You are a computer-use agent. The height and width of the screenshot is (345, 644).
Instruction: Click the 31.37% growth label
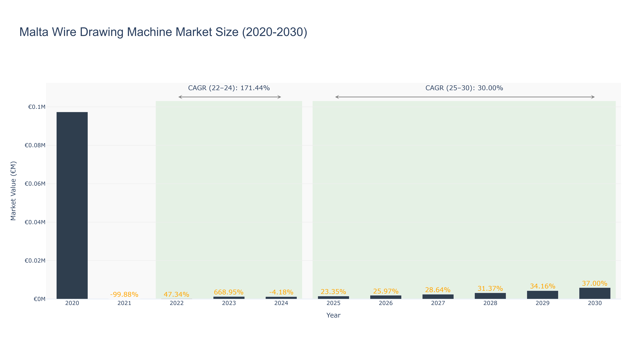(x=490, y=289)
